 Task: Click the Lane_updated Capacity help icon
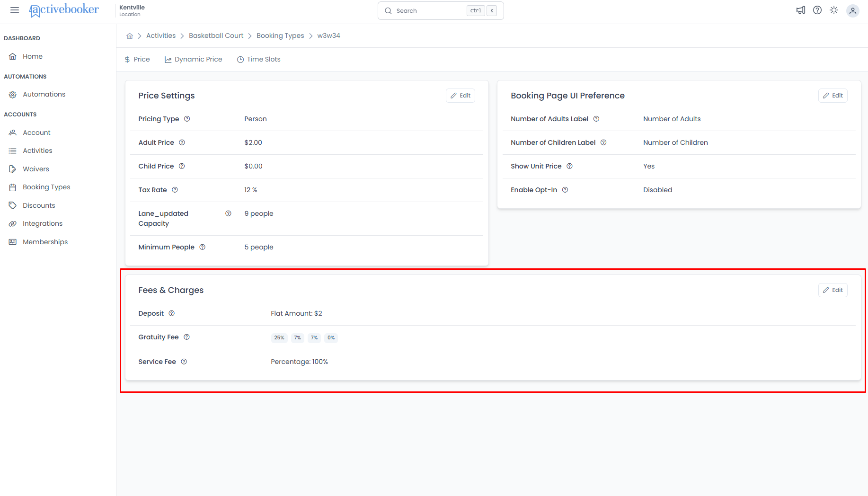tap(228, 213)
